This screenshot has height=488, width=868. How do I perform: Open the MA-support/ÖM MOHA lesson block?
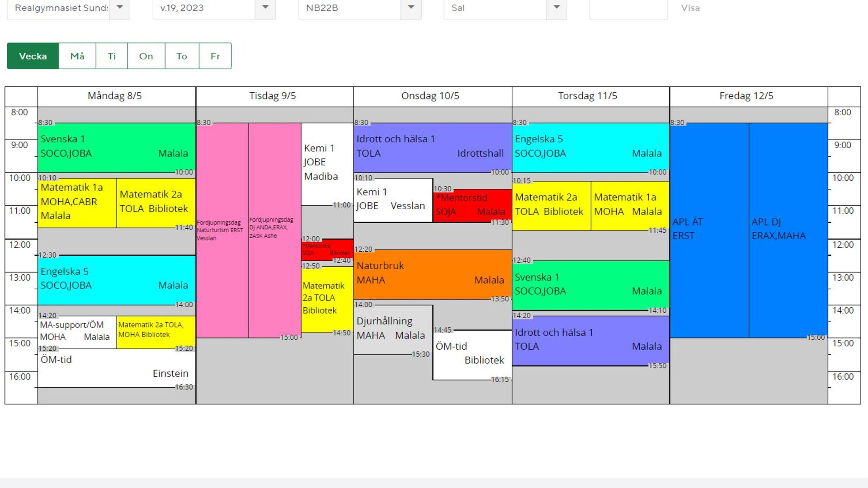point(77,332)
